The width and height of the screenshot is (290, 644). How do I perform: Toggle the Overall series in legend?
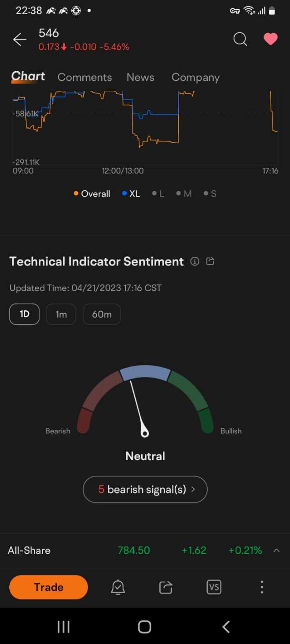(92, 194)
